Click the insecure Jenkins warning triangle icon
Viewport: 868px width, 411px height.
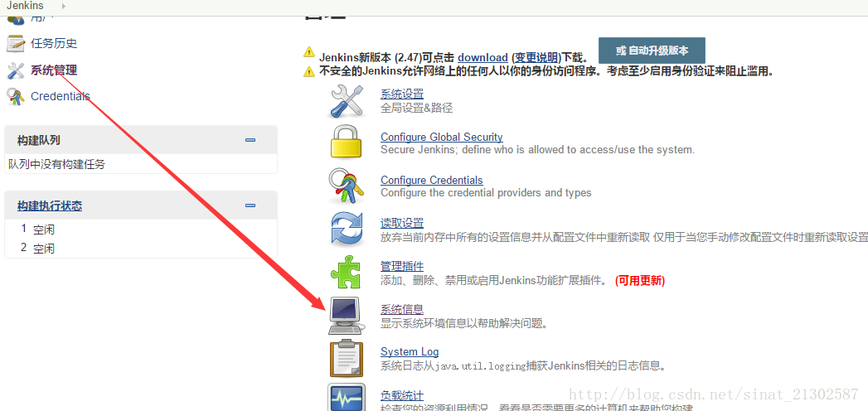(x=309, y=70)
